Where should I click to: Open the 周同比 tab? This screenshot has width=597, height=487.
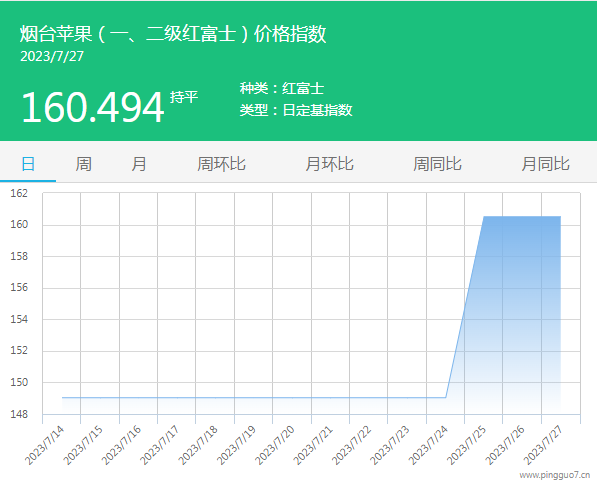click(437, 164)
